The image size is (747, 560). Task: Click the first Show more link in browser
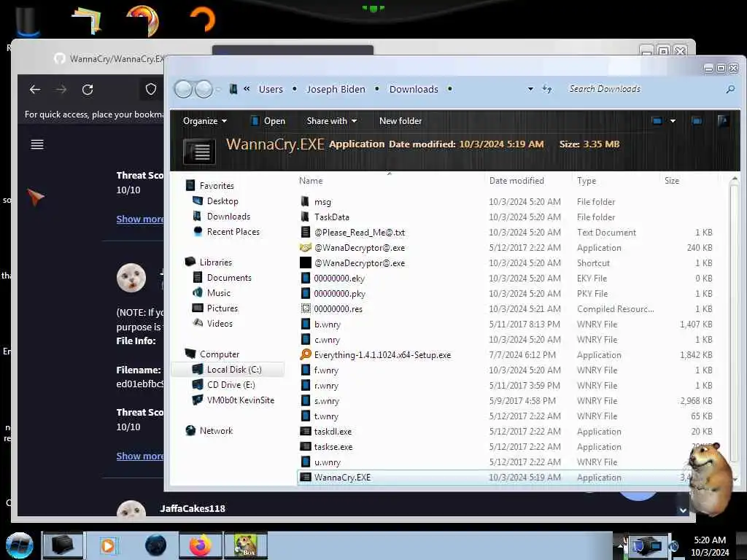[x=139, y=219]
